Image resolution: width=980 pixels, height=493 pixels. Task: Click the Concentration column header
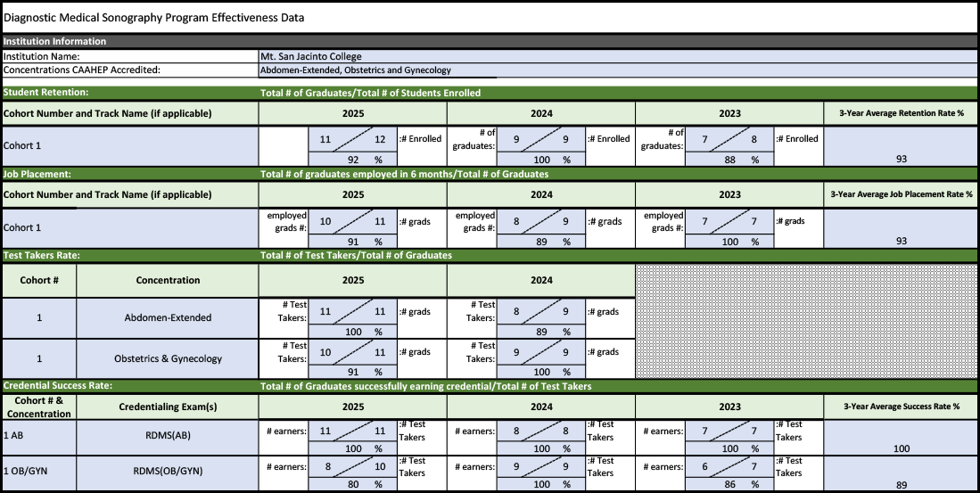pos(168,280)
